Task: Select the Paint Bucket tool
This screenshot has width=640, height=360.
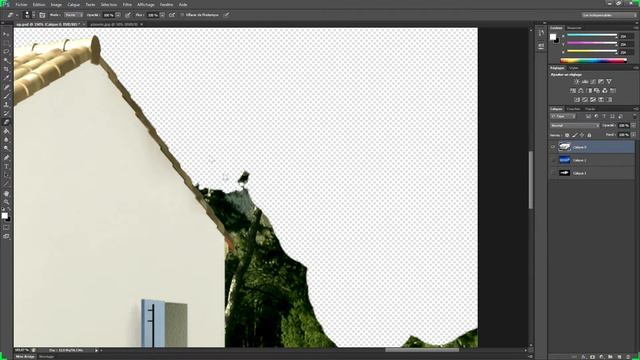Action: pos(6,131)
